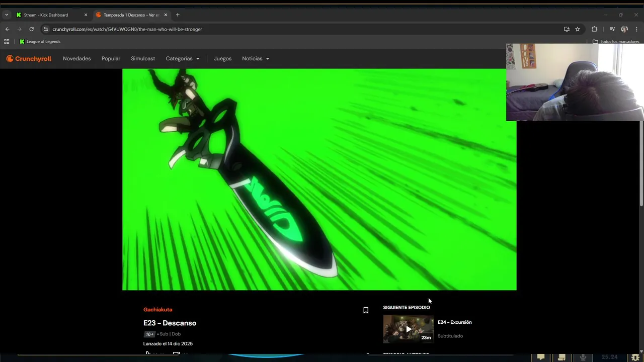Image resolution: width=644 pixels, height=362 pixels.
Task: View site information icon in address bar
Action: click(x=46, y=29)
